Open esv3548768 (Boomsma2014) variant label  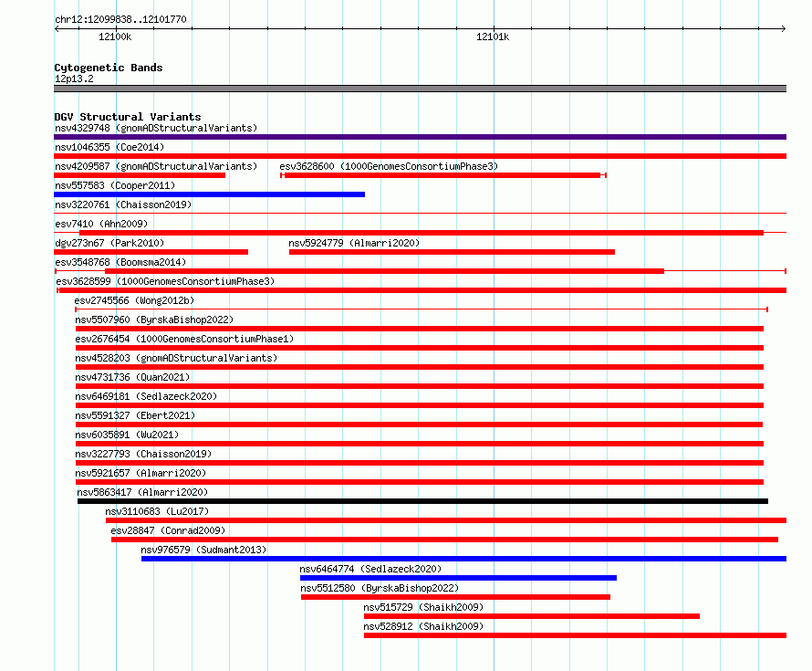[120, 262]
